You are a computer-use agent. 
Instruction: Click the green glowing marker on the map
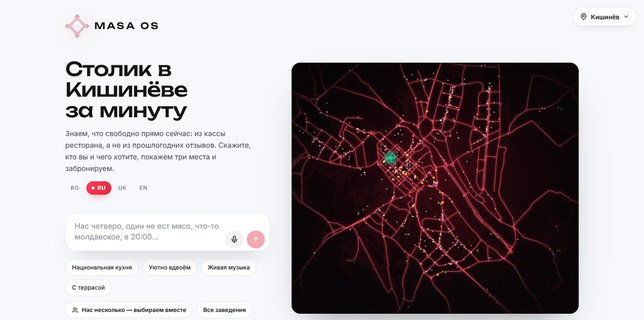tap(391, 157)
